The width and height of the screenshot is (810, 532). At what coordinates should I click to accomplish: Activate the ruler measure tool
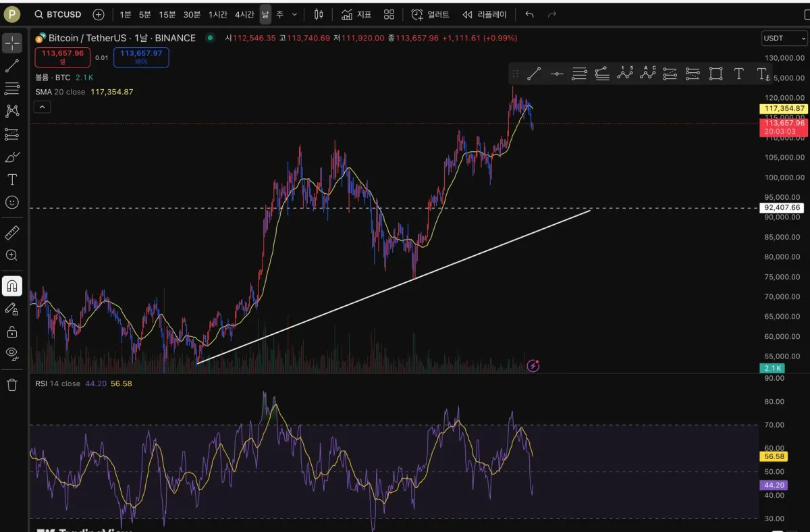[12, 233]
